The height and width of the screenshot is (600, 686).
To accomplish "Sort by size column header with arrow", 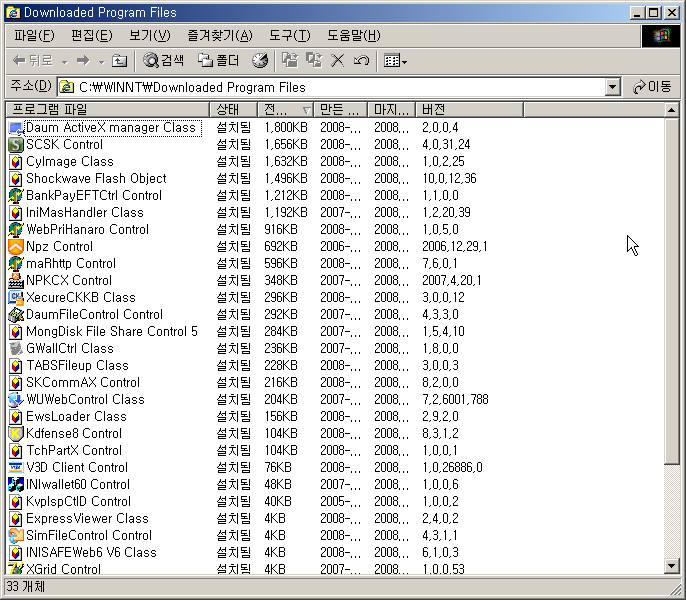I will [x=286, y=109].
